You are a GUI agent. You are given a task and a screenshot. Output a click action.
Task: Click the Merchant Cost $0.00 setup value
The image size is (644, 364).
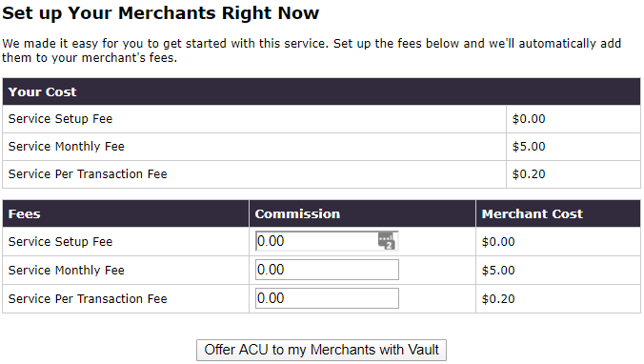tap(498, 242)
